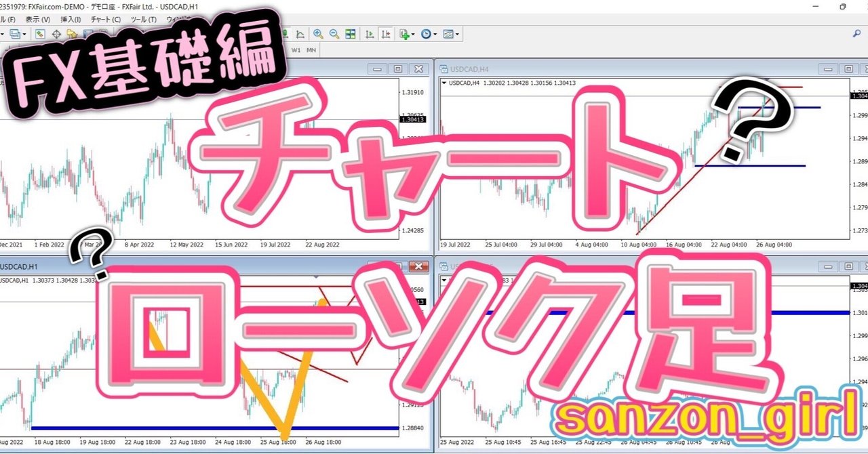This screenshot has width=868, height=454.
Task: Select the Zoom In magnifier tool
Action: point(318,34)
